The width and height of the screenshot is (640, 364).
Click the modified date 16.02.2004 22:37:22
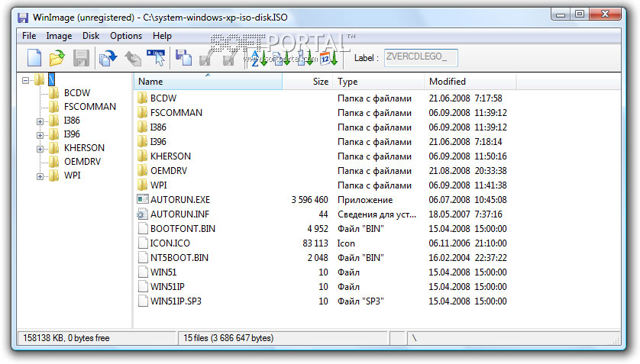click(x=467, y=258)
